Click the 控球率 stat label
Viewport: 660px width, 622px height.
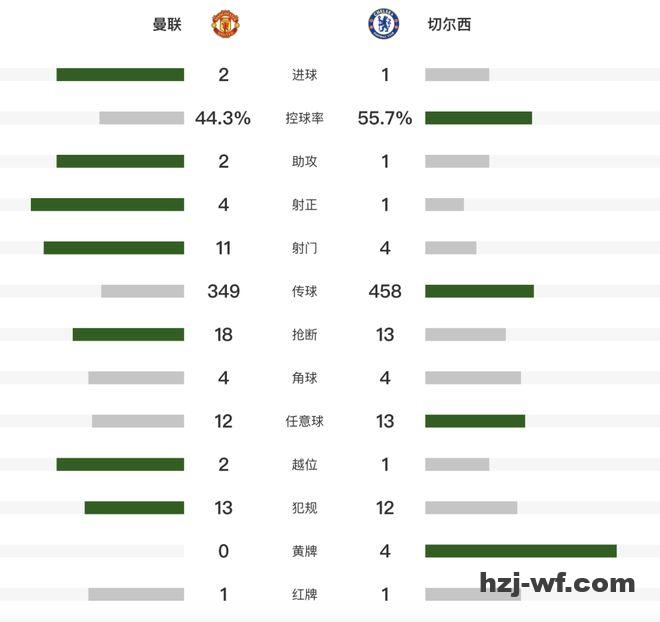pyautogui.click(x=304, y=118)
